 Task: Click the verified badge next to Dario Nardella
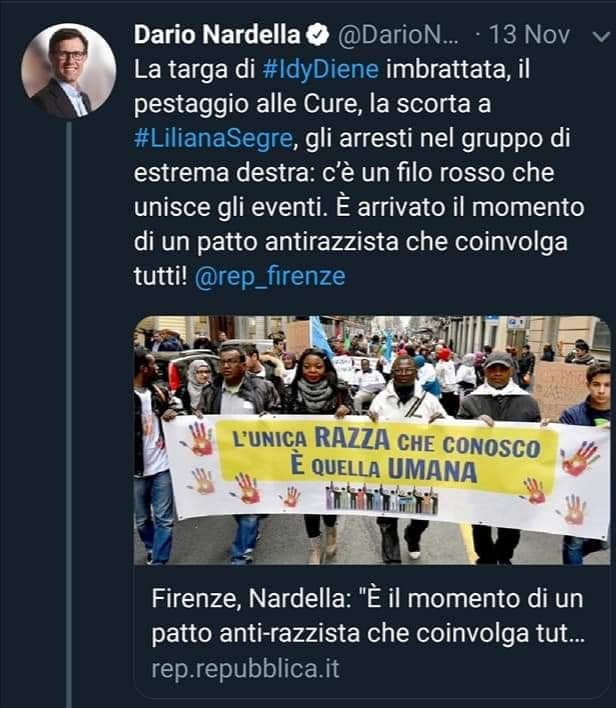(x=318, y=35)
